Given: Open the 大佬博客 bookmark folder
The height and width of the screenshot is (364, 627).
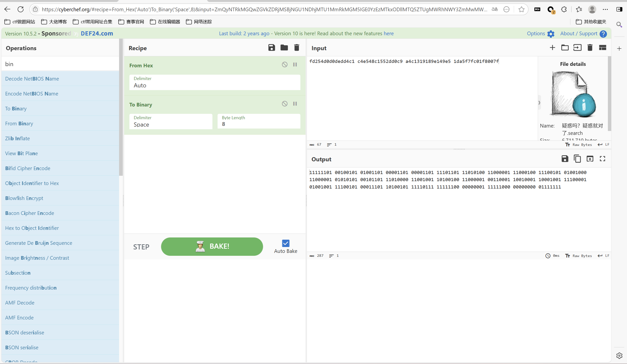Looking at the screenshot, I should [54, 22].
